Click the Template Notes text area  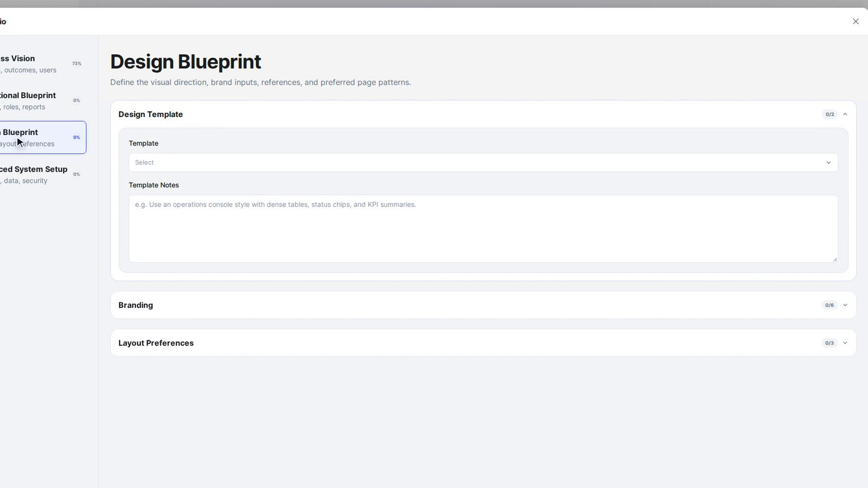coord(483,229)
